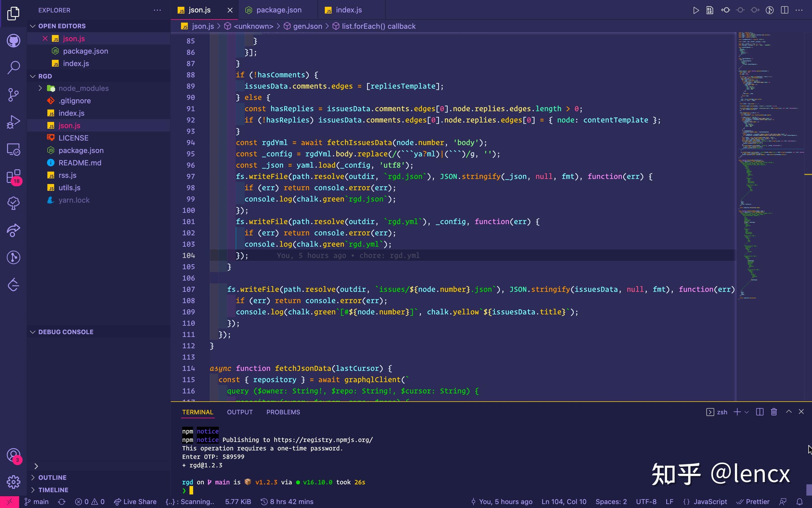This screenshot has height=508, width=812.
Task: Select the PROBLEMS panel tab
Action: coord(283,412)
